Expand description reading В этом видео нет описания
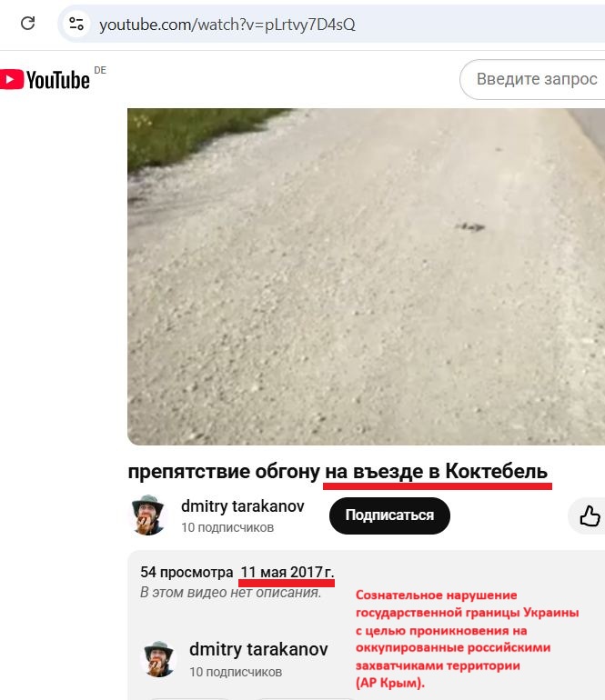 coord(230,593)
